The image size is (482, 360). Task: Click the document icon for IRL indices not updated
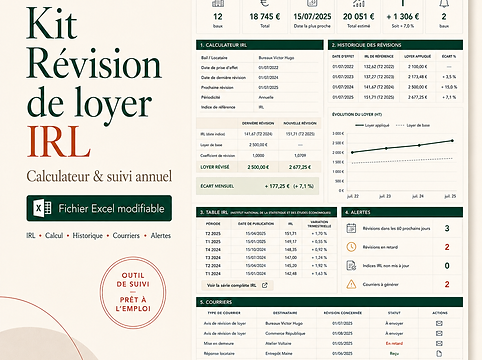351,266
